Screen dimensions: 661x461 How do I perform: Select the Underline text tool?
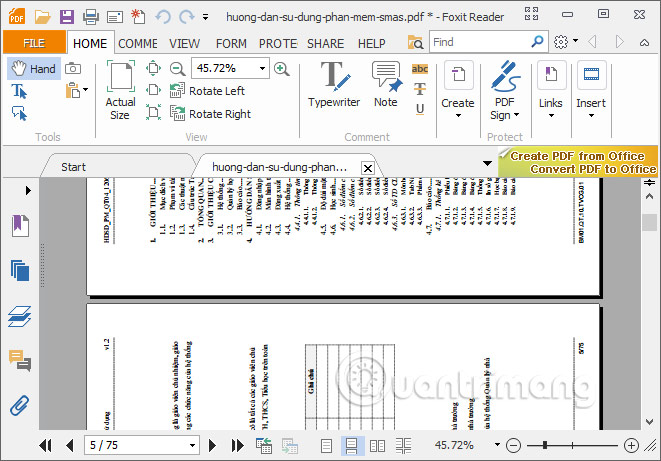click(420, 109)
